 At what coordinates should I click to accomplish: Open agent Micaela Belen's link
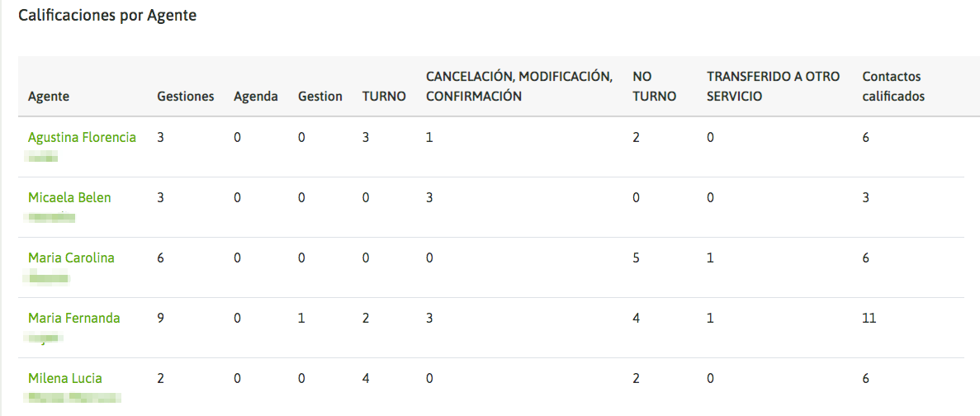coord(69,198)
